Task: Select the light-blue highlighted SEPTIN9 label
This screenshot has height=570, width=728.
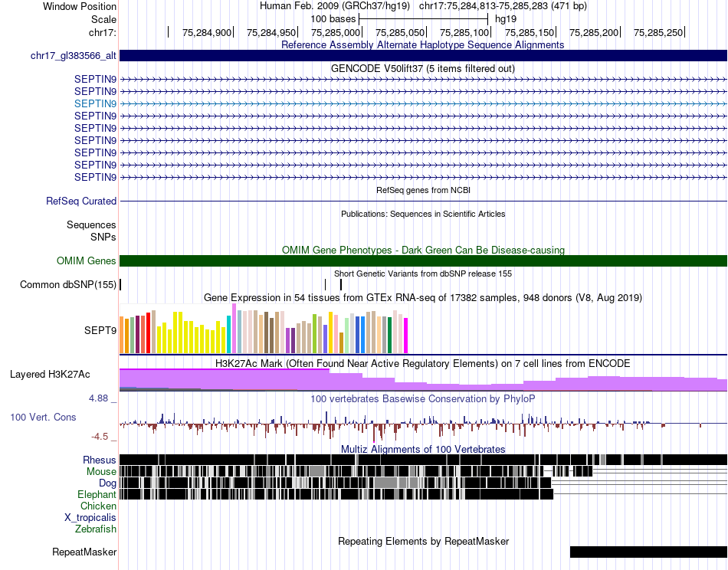Action: (x=95, y=103)
